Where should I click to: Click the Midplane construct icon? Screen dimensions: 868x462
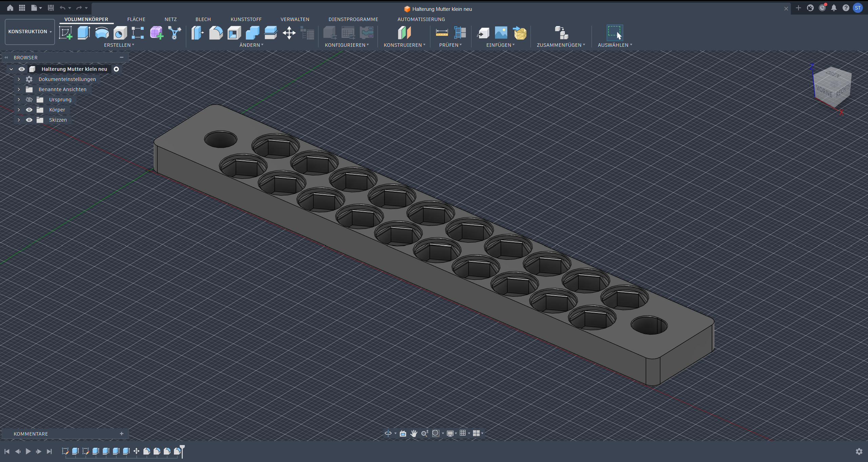click(x=404, y=33)
